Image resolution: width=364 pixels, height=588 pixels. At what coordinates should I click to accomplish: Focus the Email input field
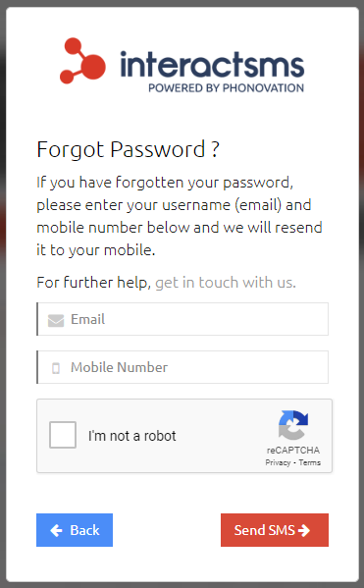coord(182,319)
